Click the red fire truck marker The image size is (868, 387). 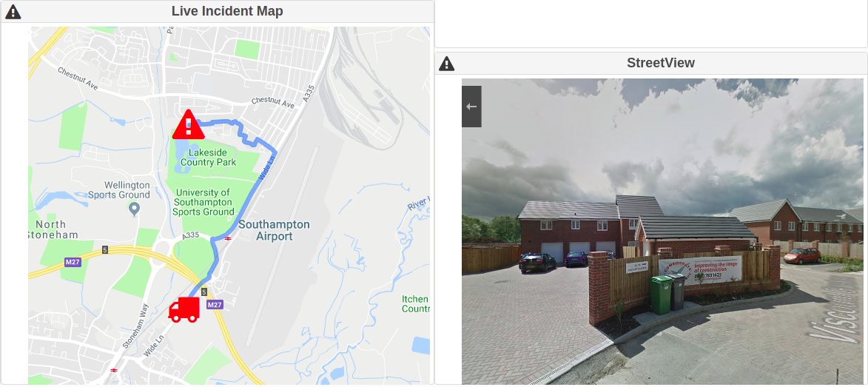(x=184, y=309)
